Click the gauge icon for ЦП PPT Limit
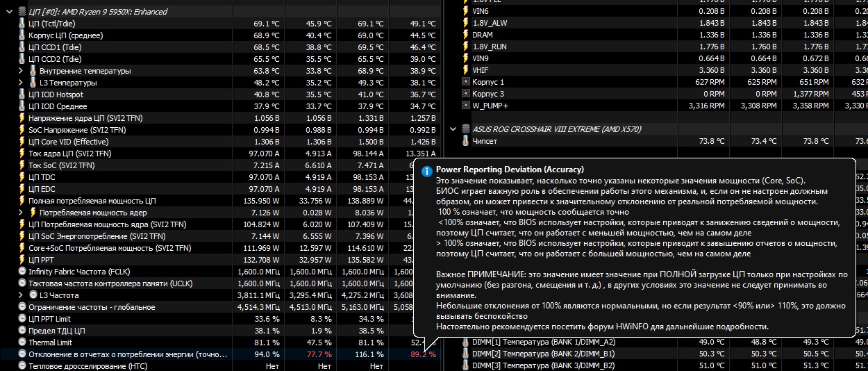Viewport: 868px width, 371px height. tap(22, 319)
